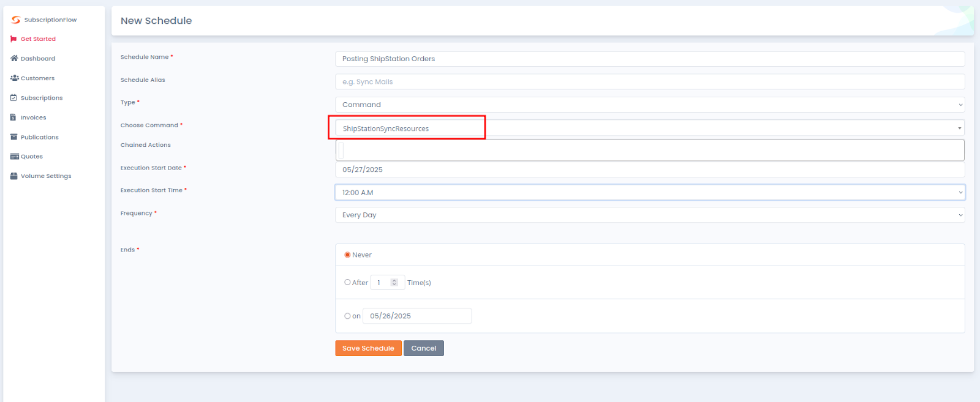The image size is (980, 402).
Task: Click the Publications archive icon
Action: pos(14,137)
